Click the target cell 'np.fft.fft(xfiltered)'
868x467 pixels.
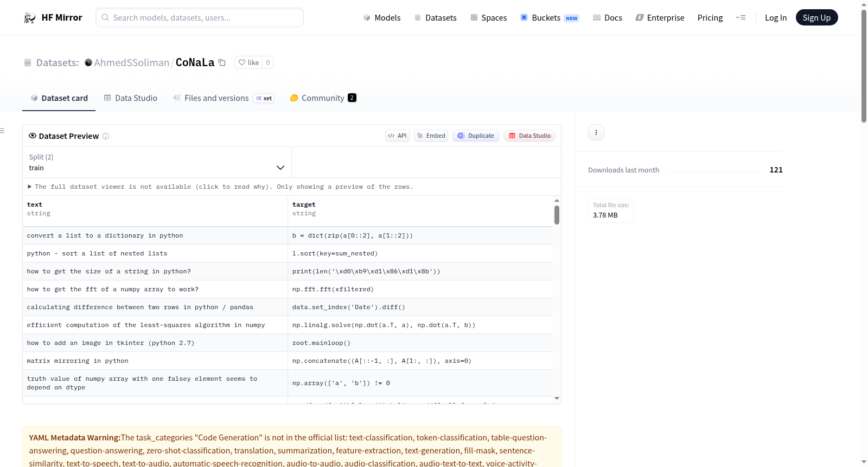coord(420,289)
